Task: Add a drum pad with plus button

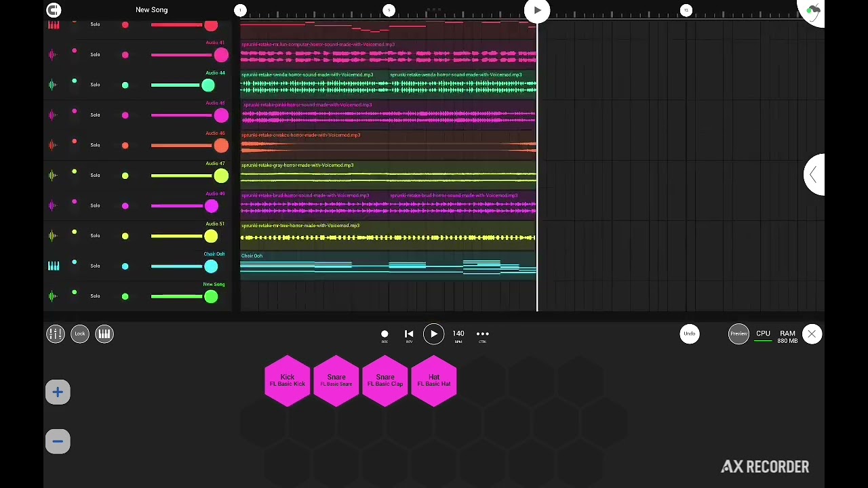Action: click(x=58, y=392)
